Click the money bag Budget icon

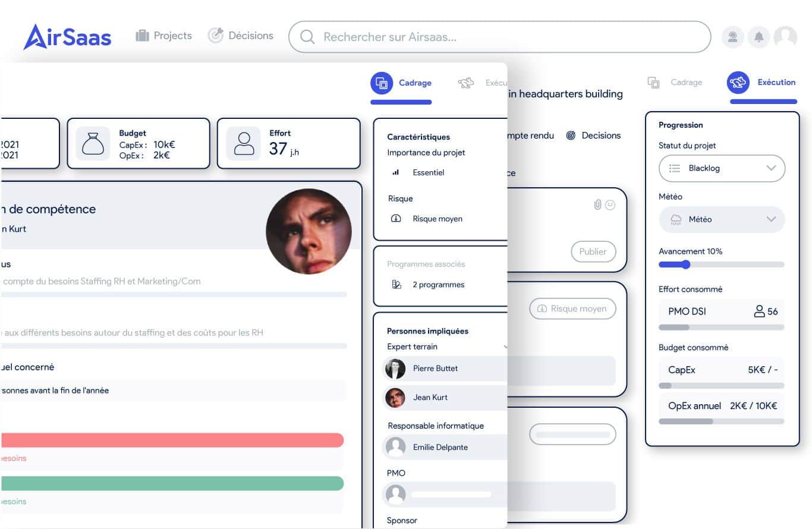pyautogui.click(x=93, y=144)
